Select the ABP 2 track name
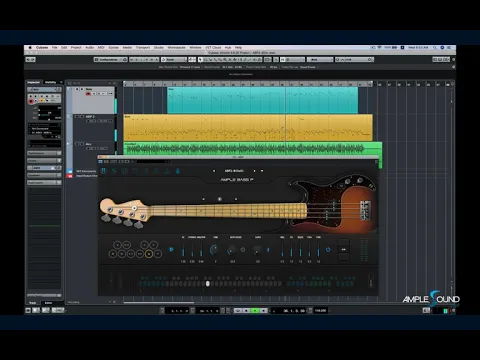The height and width of the screenshot is (360, 480). pyautogui.click(x=90, y=116)
